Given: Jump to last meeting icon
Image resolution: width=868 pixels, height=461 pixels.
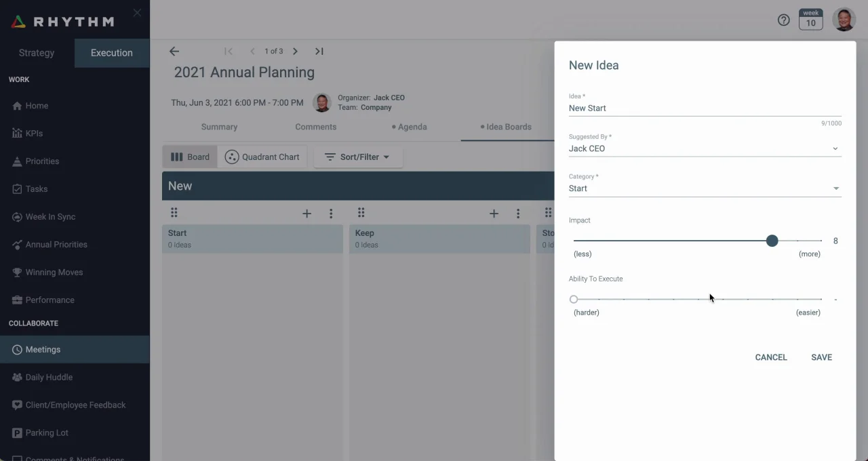Looking at the screenshot, I should [x=319, y=52].
